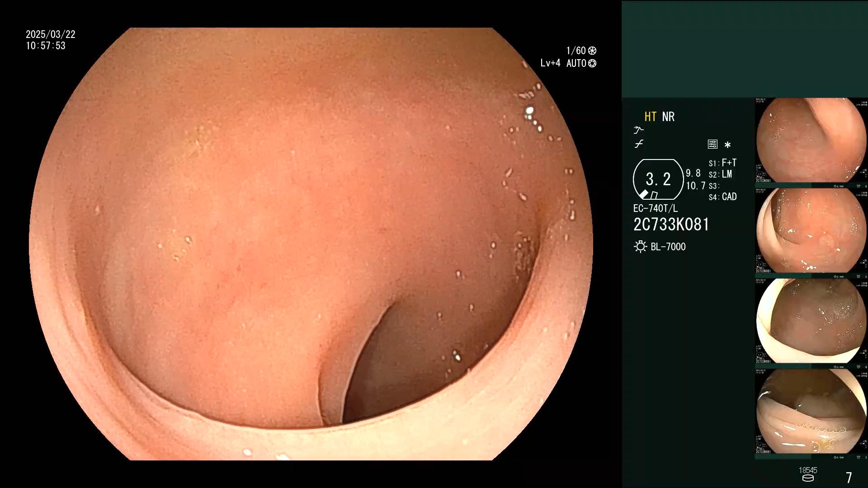Click the light source sun icon
Image resolution: width=868 pixels, height=488 pixels.
pyautogui.click(x=640, y=246)
